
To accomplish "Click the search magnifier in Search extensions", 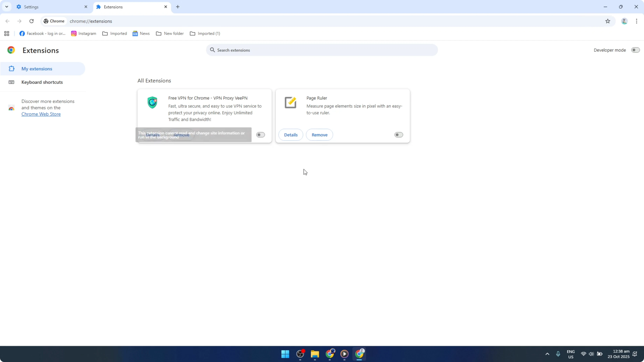I will (x=212, y=50).
